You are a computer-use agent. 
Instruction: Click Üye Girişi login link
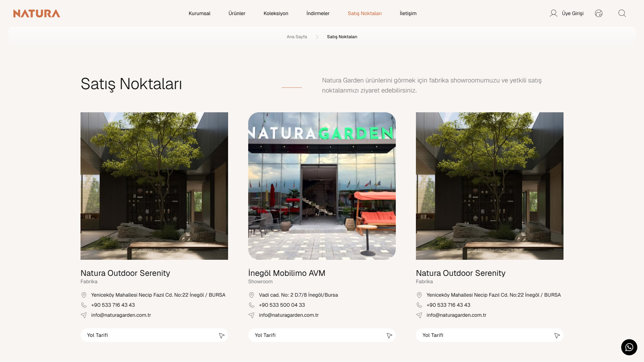573,13
